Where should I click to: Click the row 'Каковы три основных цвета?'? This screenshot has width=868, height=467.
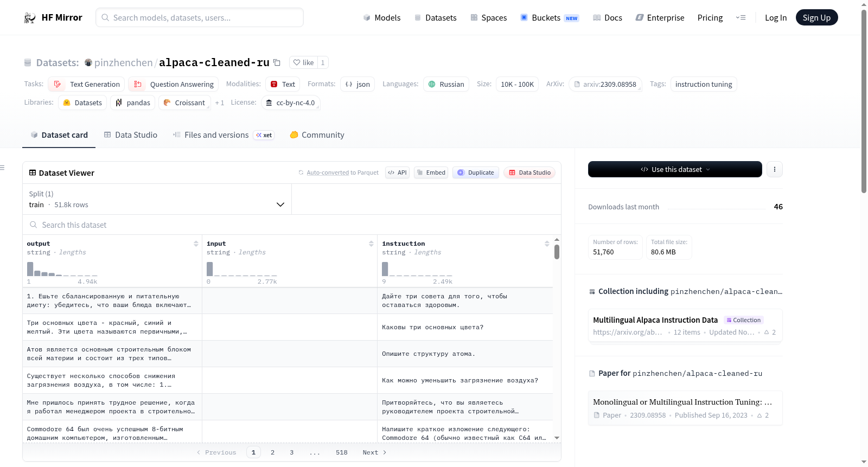tap(288, 327)
